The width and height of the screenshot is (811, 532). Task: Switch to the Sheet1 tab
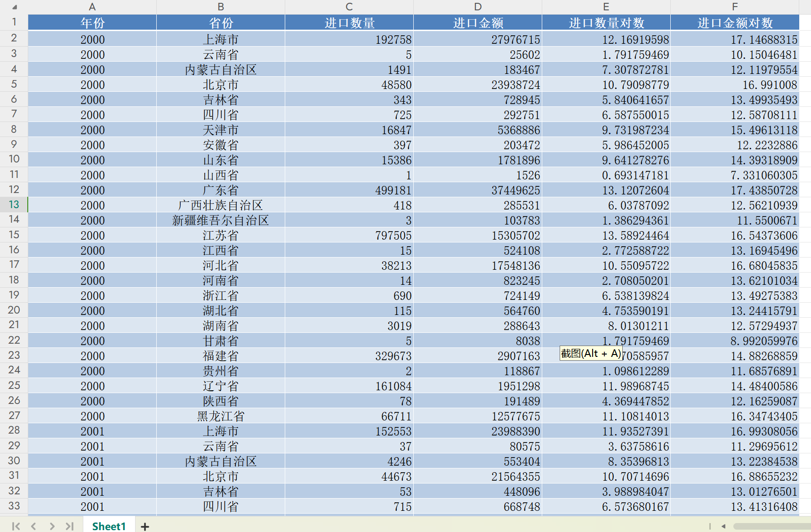(x=109, y=526)
